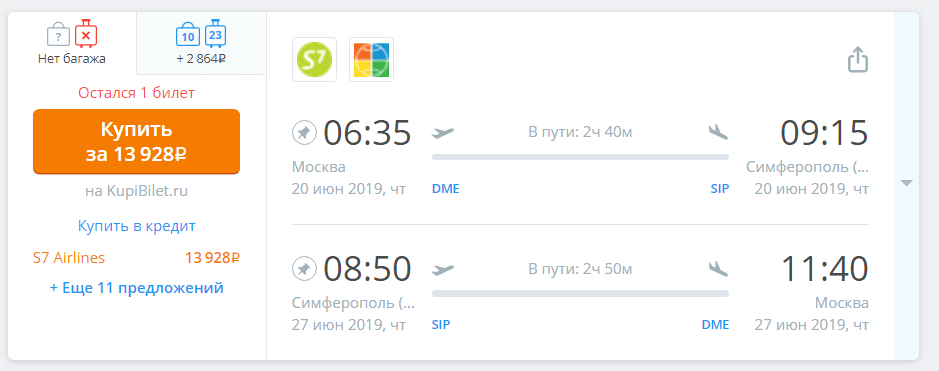
Task: Click the 23 kg checked baggage icon
Action: [x=216, y=34]
